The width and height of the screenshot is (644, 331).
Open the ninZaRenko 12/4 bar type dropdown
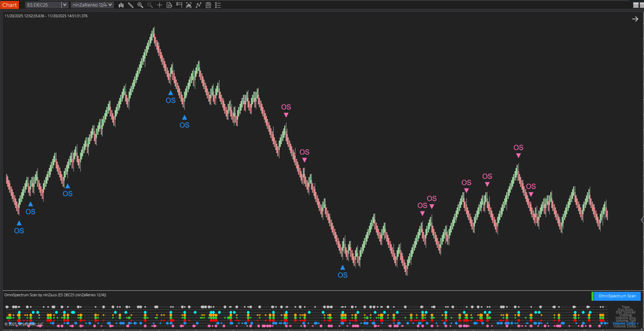click(x=92, y=5)
